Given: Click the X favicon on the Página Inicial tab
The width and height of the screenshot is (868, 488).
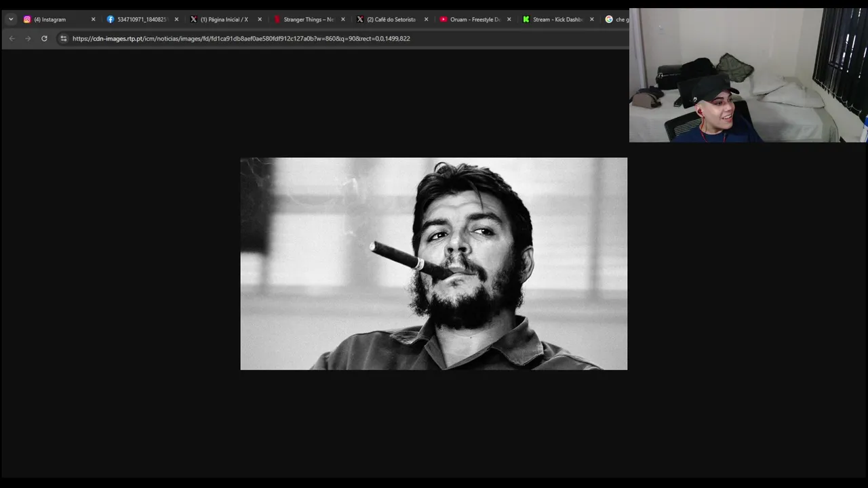Looking at the screenshot, I should [x=194, y=20].
